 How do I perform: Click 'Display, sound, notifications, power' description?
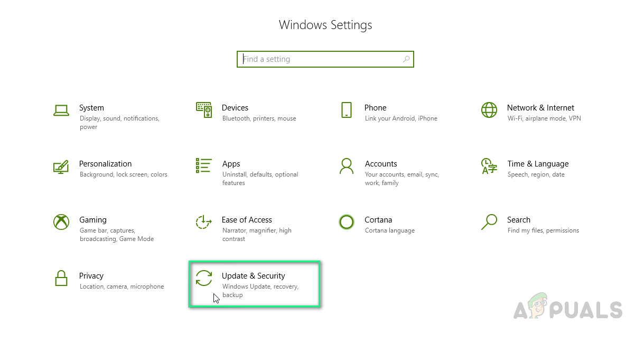click(x=119, y=123)
